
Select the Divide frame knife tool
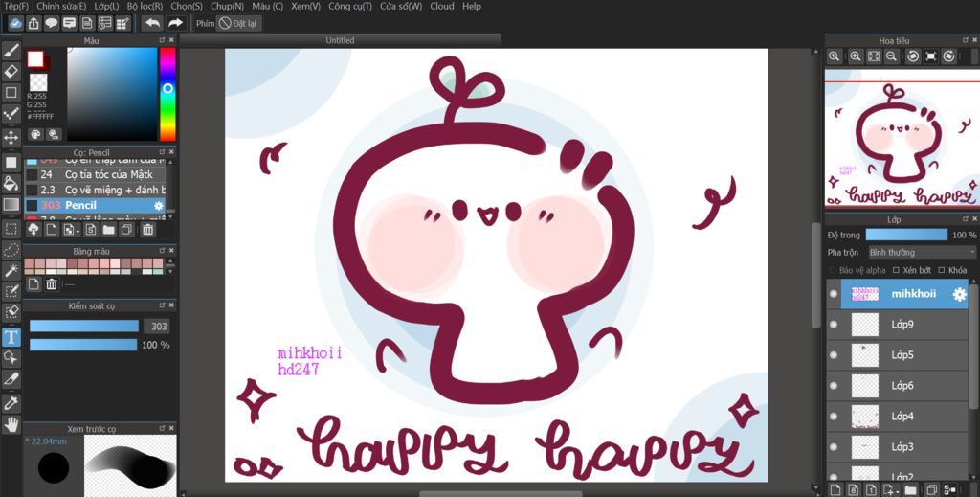[x=11, y=379]
